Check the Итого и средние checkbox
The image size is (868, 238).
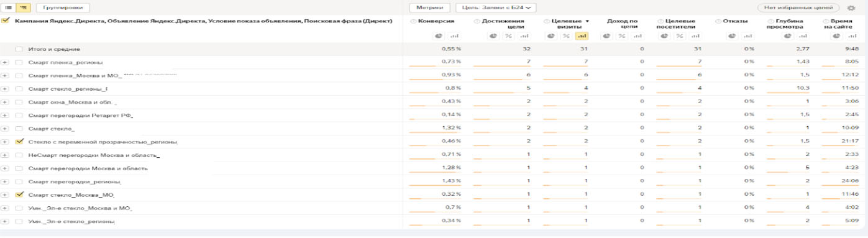(19, 49)
